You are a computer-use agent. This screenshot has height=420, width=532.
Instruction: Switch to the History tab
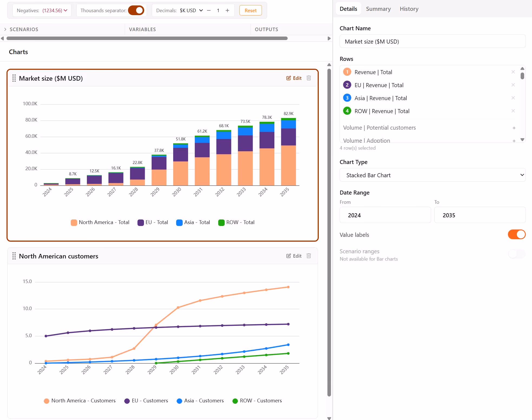tap(409, 9)
